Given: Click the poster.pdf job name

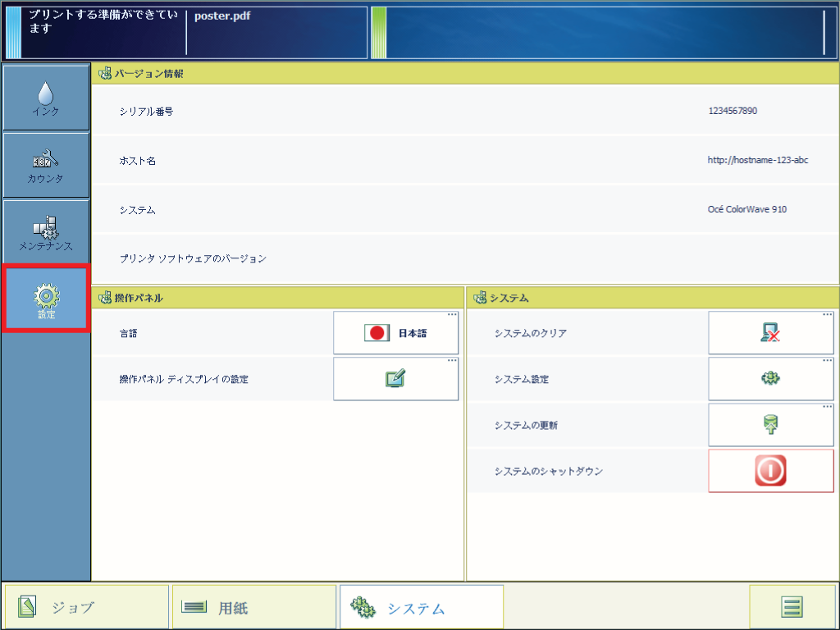Looking at the screenshot, I should pyautogui.click(x=222, y=16).
